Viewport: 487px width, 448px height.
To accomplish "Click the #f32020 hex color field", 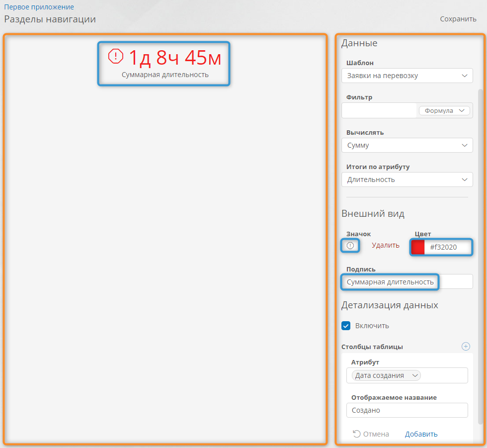I will [x=447, y=247].
